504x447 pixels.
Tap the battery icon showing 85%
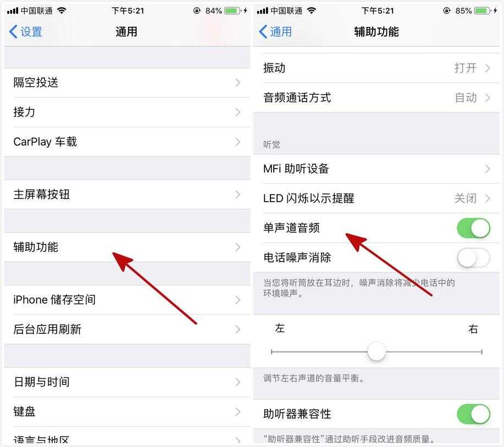pyautogui.click(x=483, y=10)
